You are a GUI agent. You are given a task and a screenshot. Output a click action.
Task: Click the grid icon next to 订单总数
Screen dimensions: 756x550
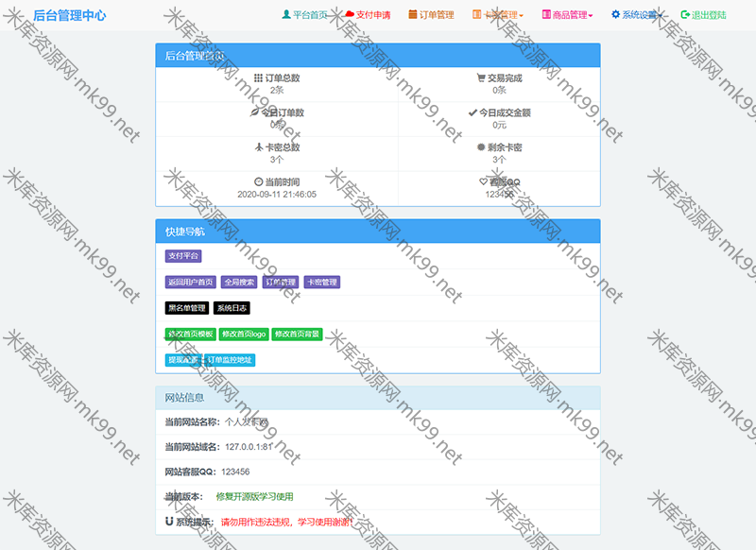258,78
